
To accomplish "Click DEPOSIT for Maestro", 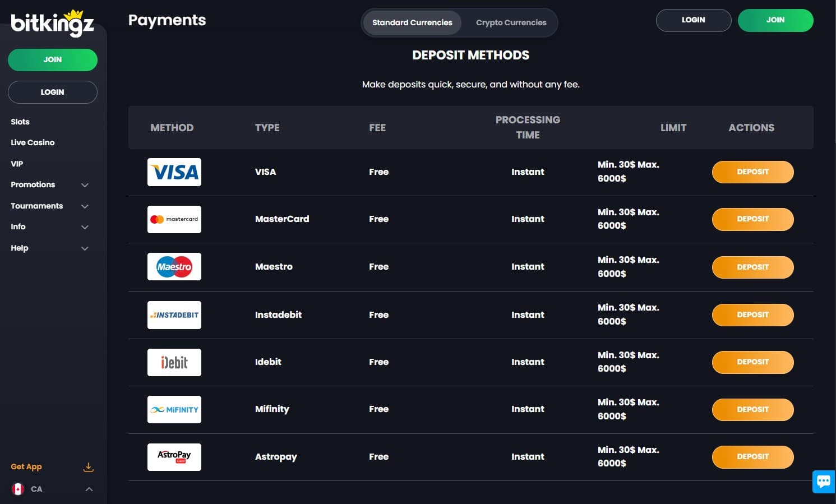I will click(753, 267).
